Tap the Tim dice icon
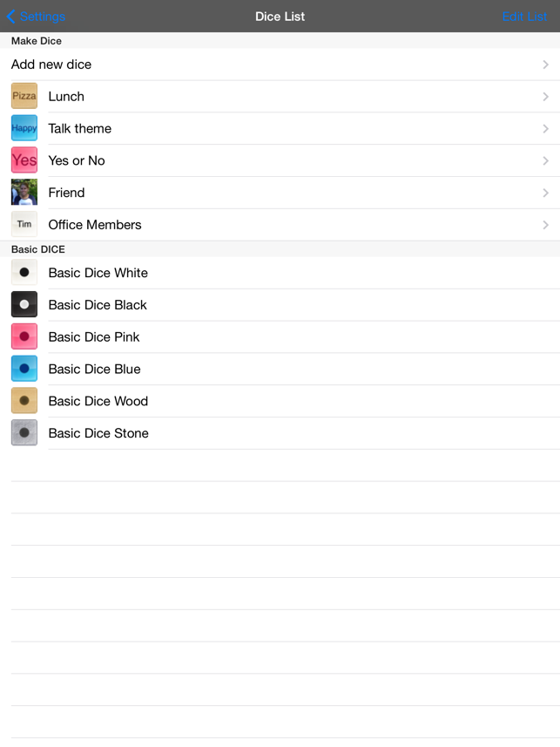This screenshot has height=747, width=560. point(24,224)
